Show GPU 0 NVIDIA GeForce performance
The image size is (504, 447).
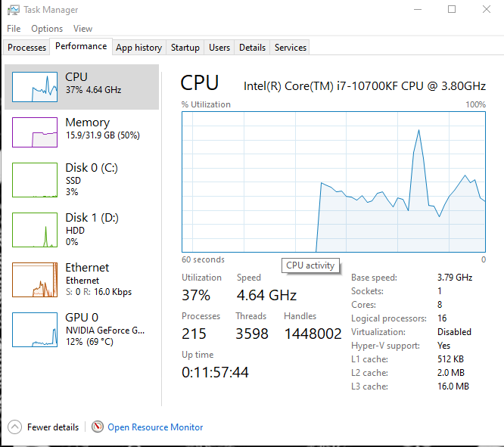91,329
